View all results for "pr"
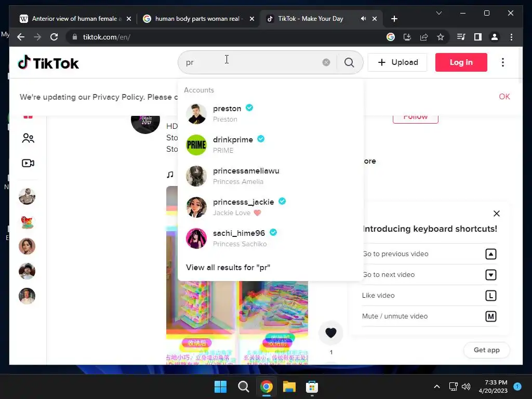Screen dimensions: 532x399 (228, 268)
